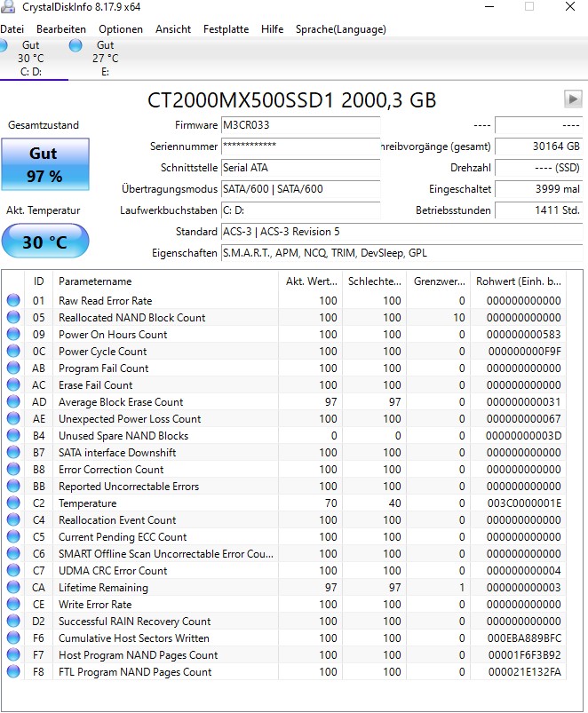
Task: Click status icon for Lifetime Remaining
Action: pos(13,587)
